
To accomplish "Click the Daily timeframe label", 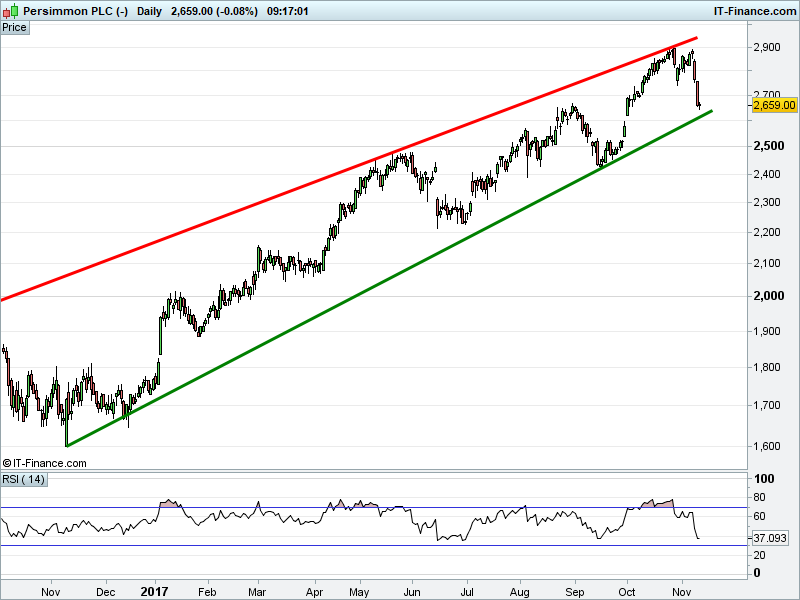I will [x=149, y=11].
